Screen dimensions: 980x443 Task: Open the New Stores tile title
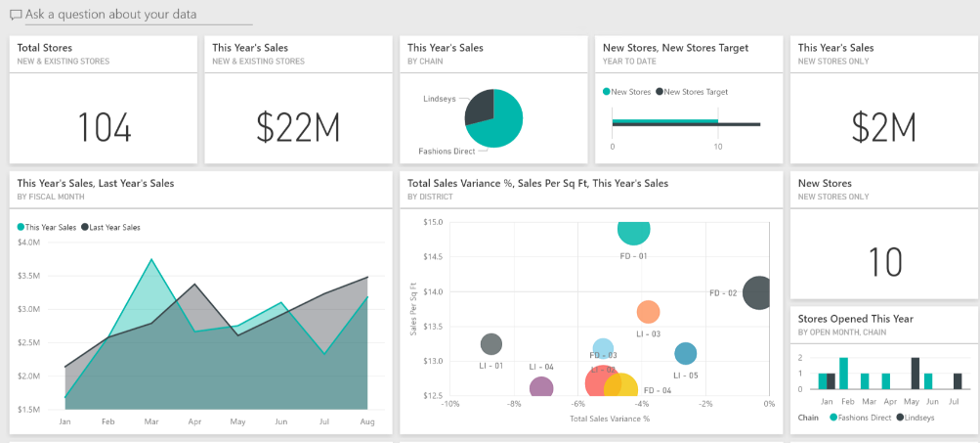(825, 183)
